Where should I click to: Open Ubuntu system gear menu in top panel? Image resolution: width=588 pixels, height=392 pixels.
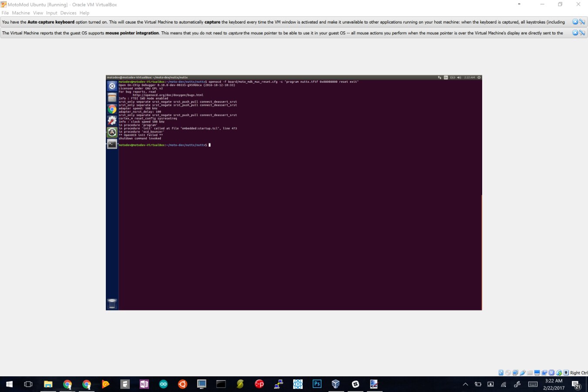tap(479, 78)
